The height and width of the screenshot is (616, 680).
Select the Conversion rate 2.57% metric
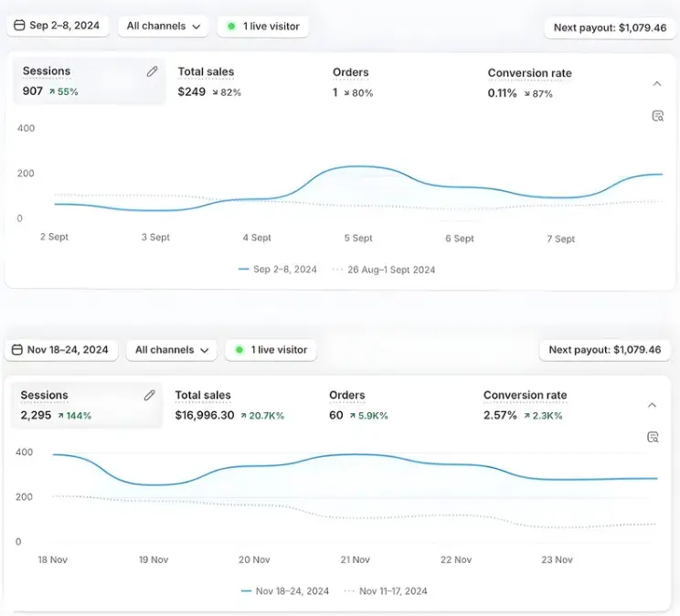525,405
